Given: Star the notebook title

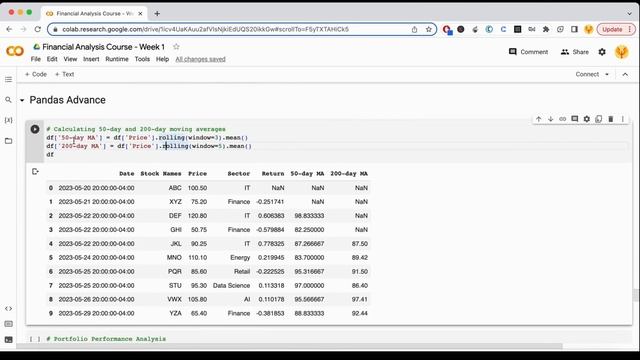Looking at the screenshot, I should pyautogui.click(x=176, y=47).
